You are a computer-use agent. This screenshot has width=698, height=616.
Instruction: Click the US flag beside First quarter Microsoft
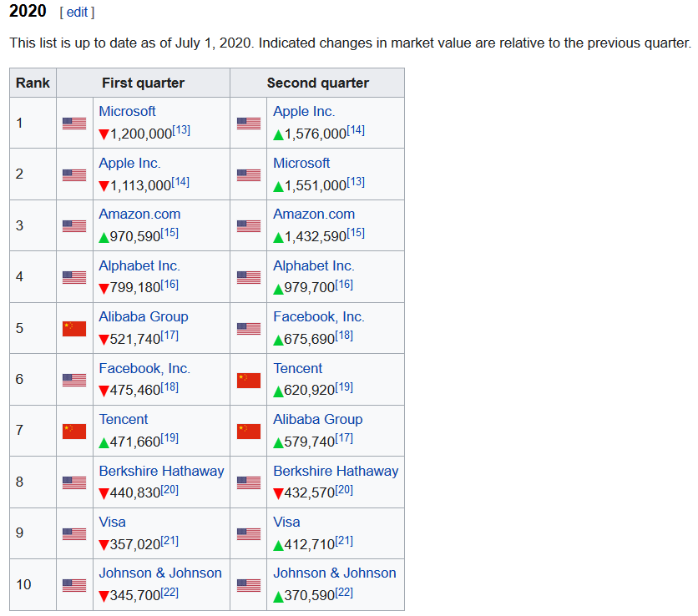(x=74, y=124)
